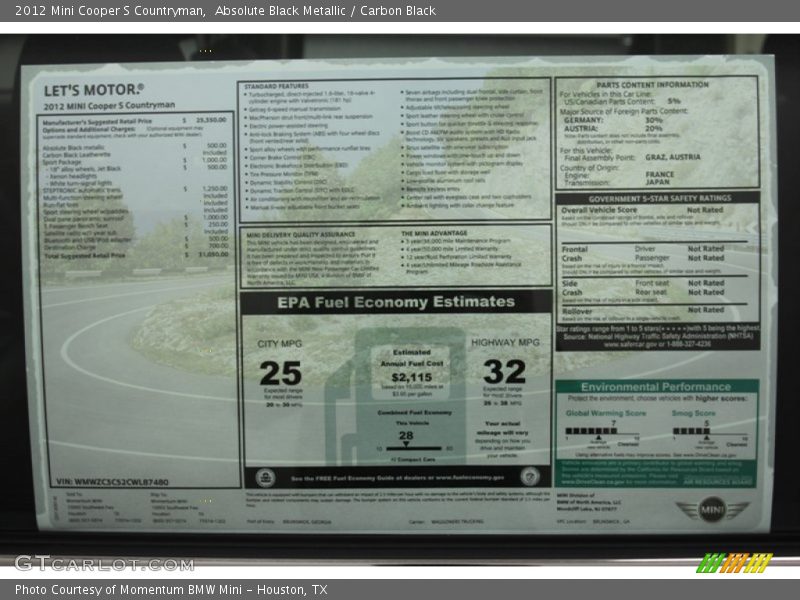The height and width of the screenshot is (600, 800).
Task: Click 'GOVERNMENT 5-STAR SAFETY RATINGS' heading
Action: [x=659, y=198]
